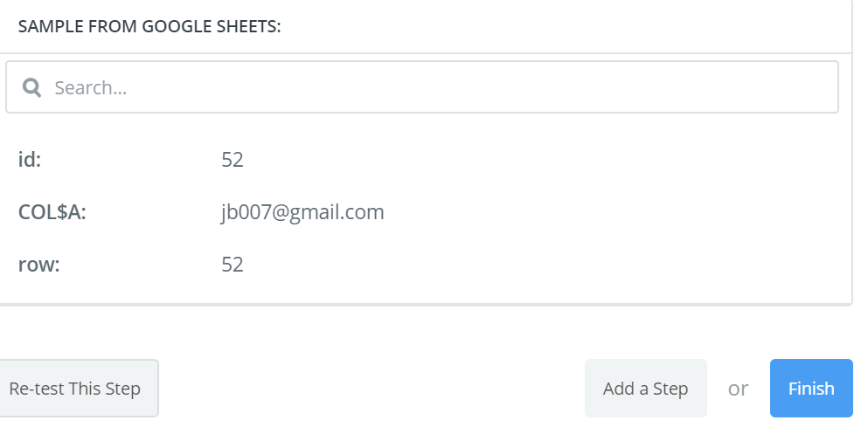
Task: Focus the Search... input field
Action: tap(422, 86)
